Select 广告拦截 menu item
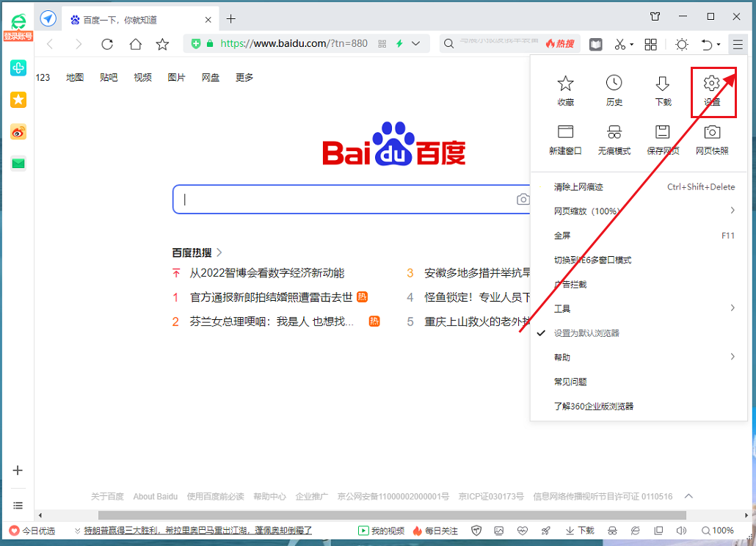756x546 pixels. point(639,284)
